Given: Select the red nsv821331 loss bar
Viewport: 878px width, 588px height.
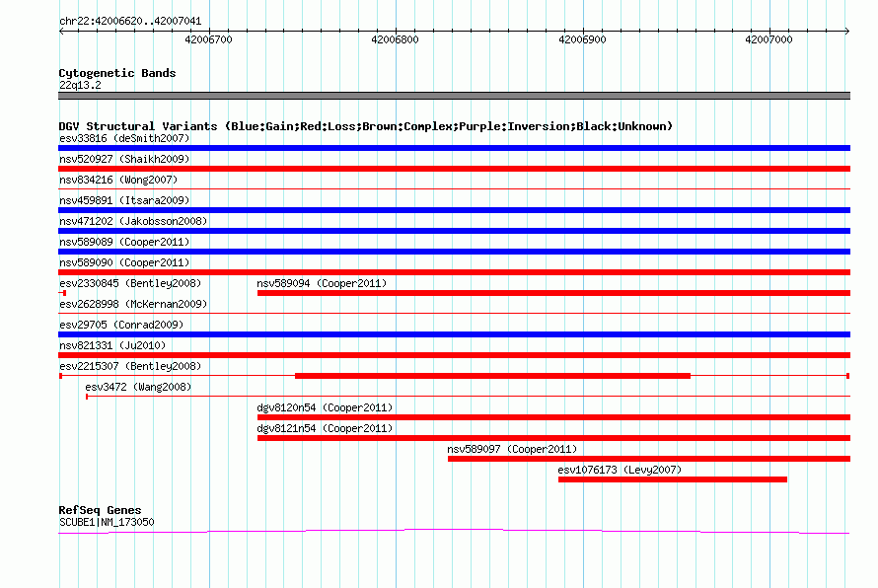Looking at the screenshot, I should click(x=454, y=355).
